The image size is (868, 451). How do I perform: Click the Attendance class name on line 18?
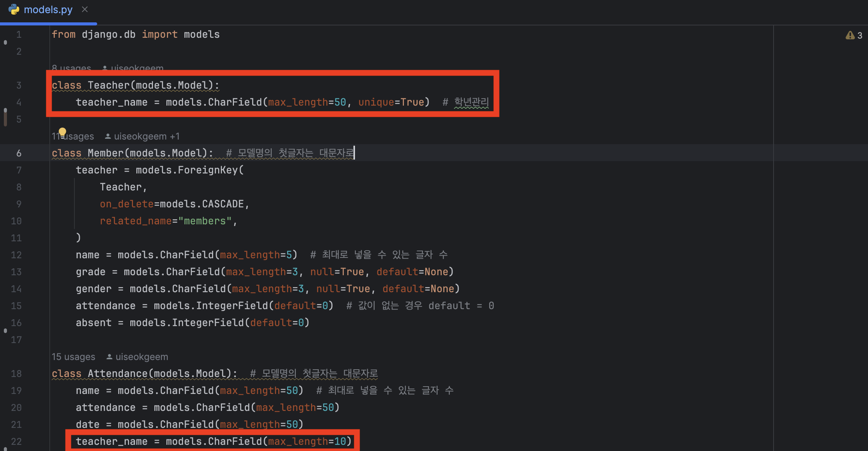[118, 374]
